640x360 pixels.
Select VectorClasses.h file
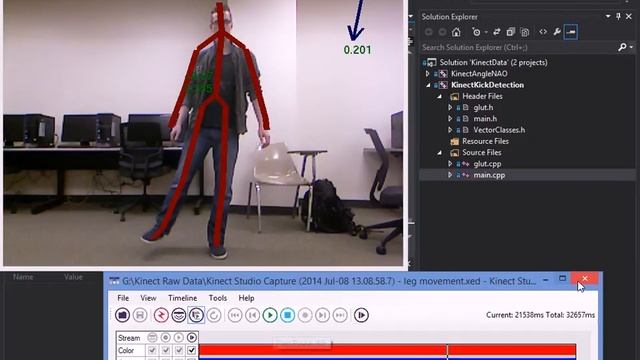pos(499,130)
